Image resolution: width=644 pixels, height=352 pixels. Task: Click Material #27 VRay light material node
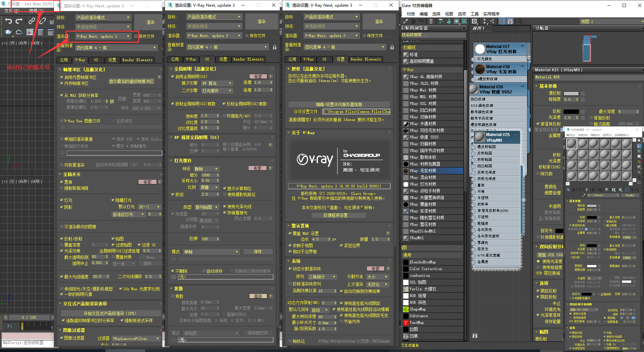tap(501, 49)
